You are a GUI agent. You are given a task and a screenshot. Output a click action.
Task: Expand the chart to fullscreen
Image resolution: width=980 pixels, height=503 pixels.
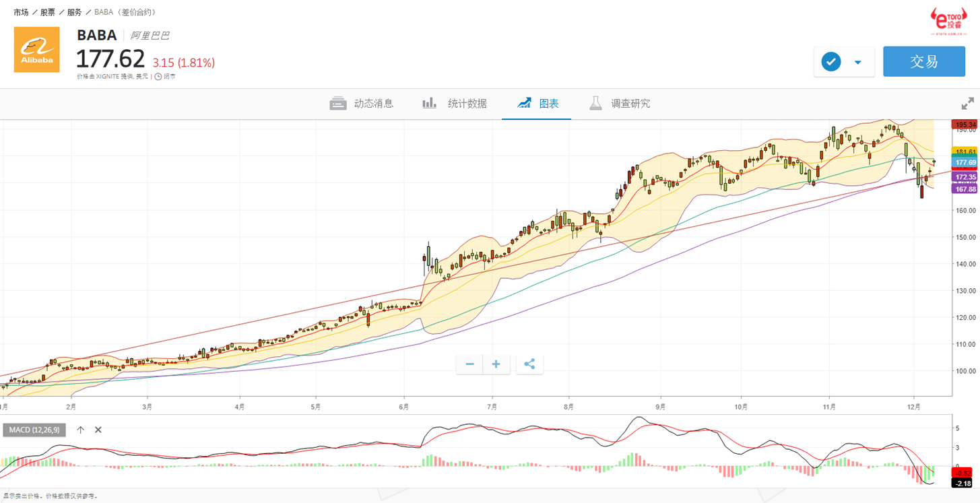pos(968,104)
